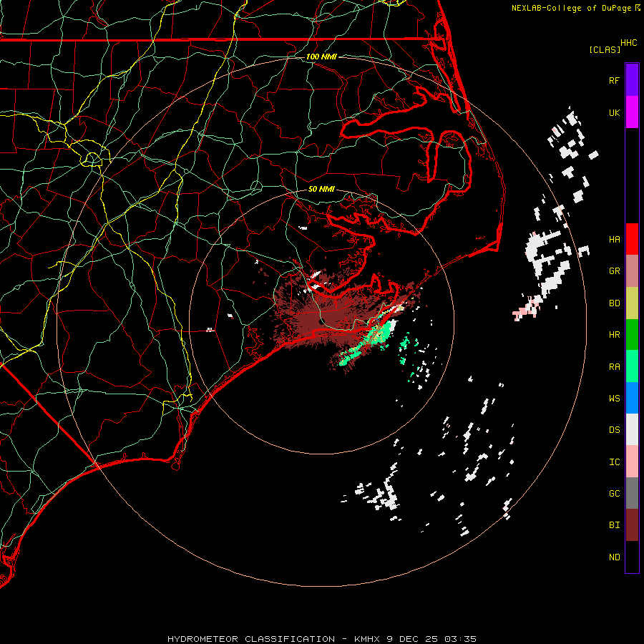
Task: Click the GC legend label
Action: click(615, 493)
